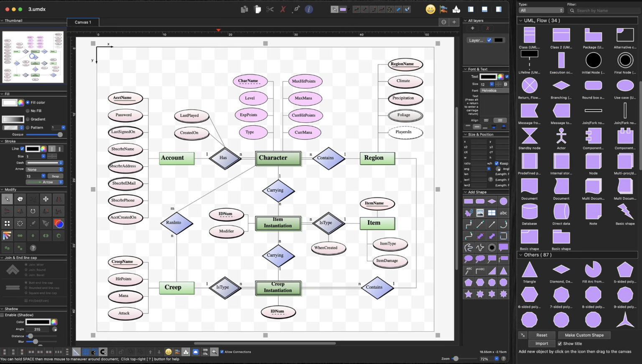Viewport: 642px width, 364px height.
Task: Click the help question mark in Modify panel
Action: [x=32, y=248]
